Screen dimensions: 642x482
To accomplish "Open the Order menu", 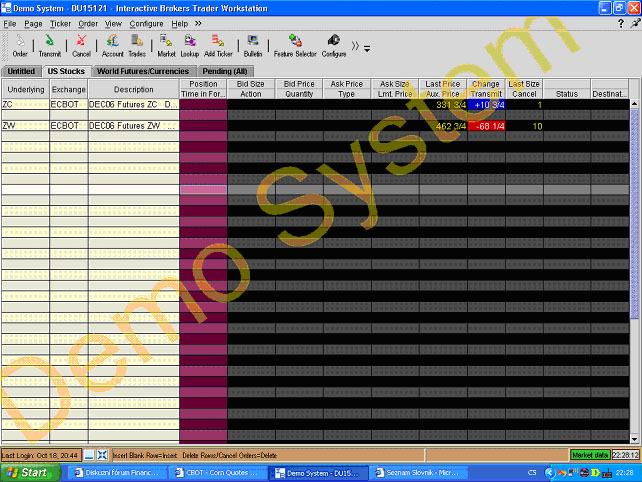I will point(88,24).
